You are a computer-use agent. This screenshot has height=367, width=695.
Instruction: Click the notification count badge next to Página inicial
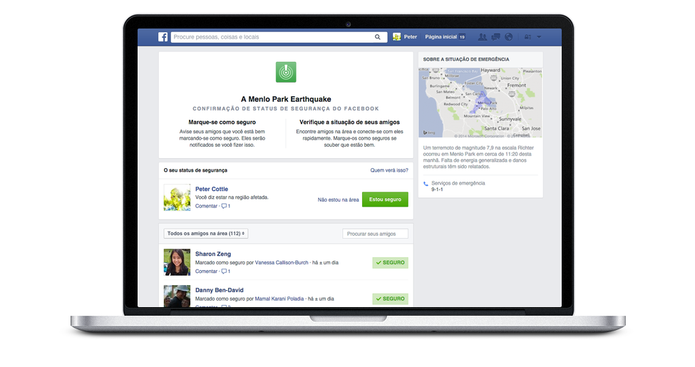(462, 37)
